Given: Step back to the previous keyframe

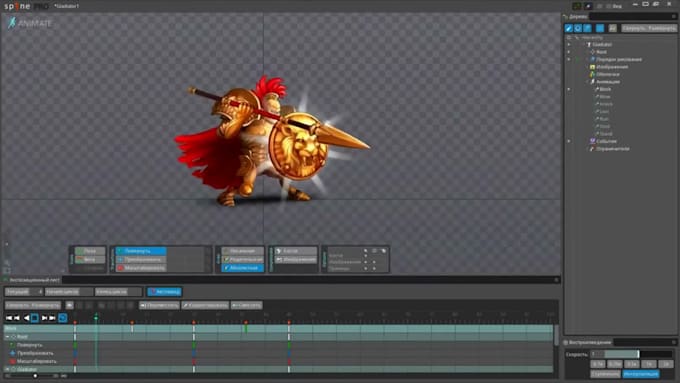Looking at the screenshot, I should pyautogui.click(x=17, y=318).
